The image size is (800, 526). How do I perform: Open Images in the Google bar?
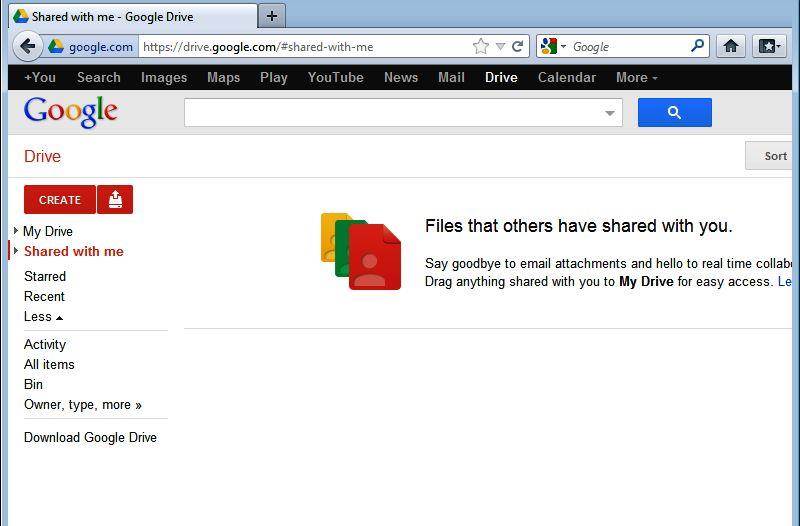[164, 78]
